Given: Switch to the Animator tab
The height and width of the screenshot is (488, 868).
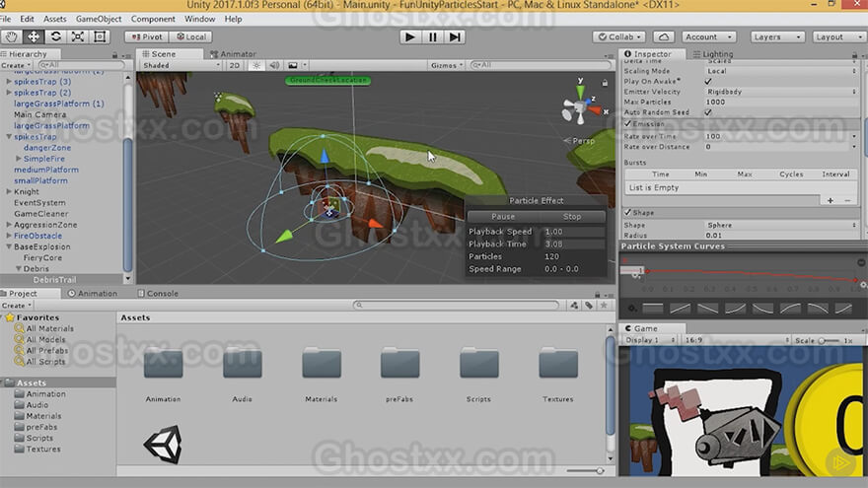Looking at the screenshot, I should pos(233,54).
